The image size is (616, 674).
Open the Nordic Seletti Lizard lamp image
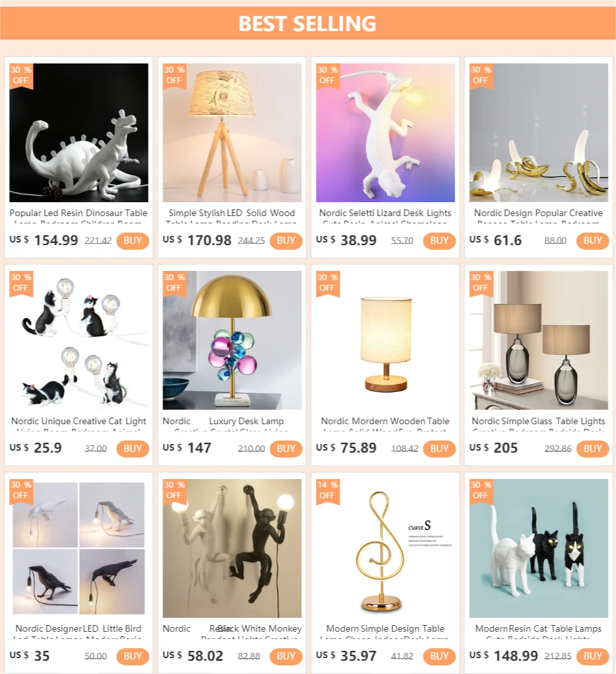tap(385, 133)
